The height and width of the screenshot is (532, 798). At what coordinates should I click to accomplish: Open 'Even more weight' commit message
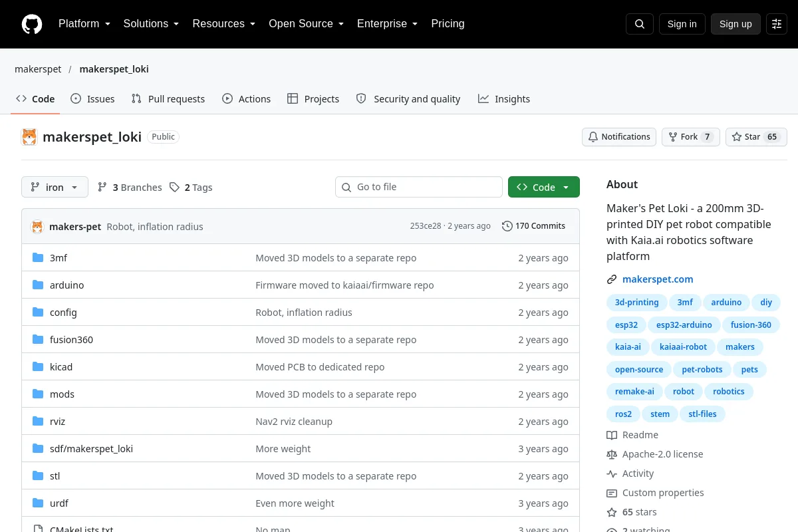point(295,503)
